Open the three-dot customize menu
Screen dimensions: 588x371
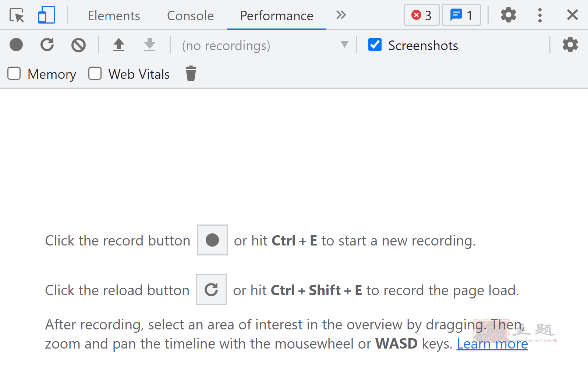pyautogui.click(x=540, y=15)
